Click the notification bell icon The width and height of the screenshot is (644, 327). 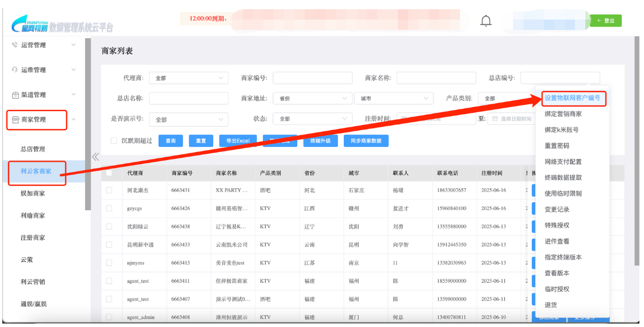click(486, 21)
